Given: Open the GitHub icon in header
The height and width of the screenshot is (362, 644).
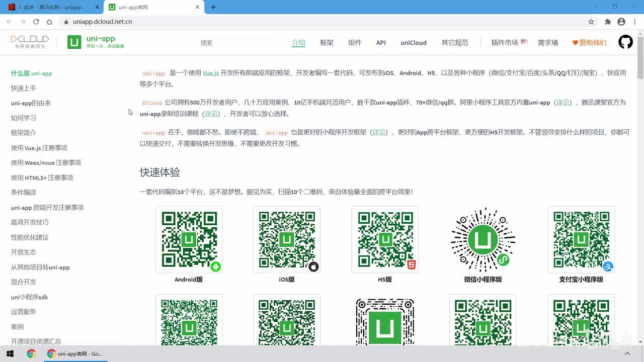Looking at the screenshot, I should click(625, 42).
